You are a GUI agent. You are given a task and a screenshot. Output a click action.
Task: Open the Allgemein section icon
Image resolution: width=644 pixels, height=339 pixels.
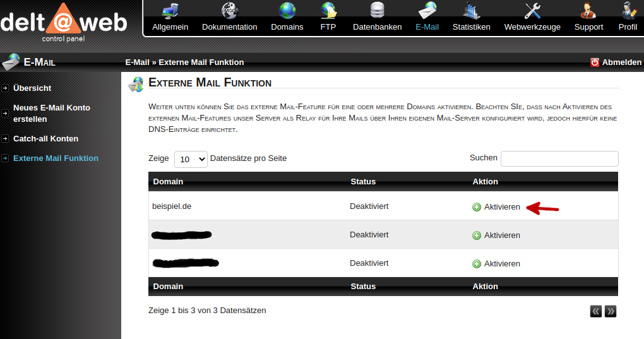coord(170,11)
